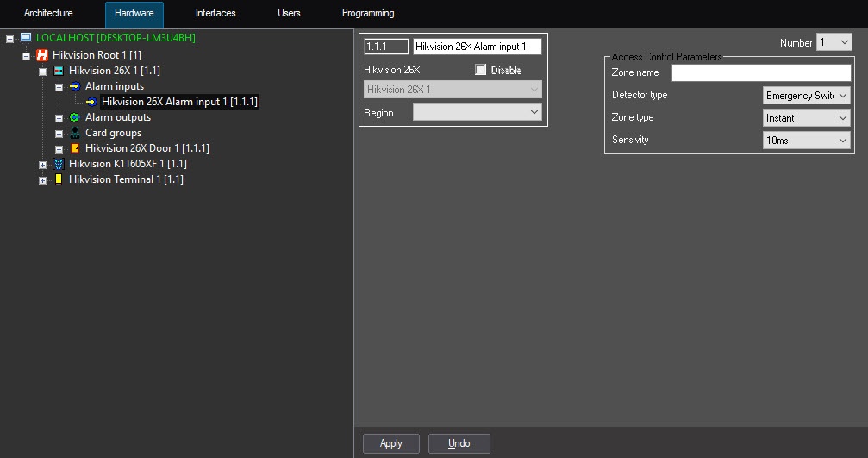Open the disabled Hikvision 26X 1 parent dropdown
The image size is (868, 458).
click(453, 89)
